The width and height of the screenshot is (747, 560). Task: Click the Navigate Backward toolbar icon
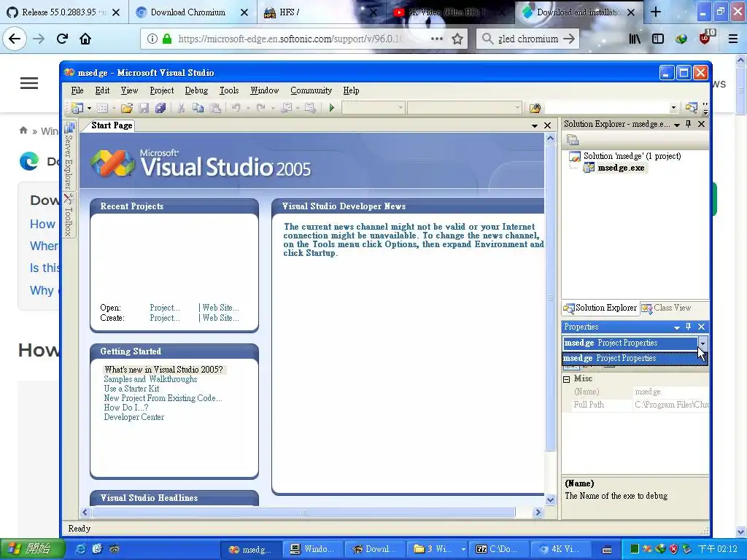click(286, 108)
